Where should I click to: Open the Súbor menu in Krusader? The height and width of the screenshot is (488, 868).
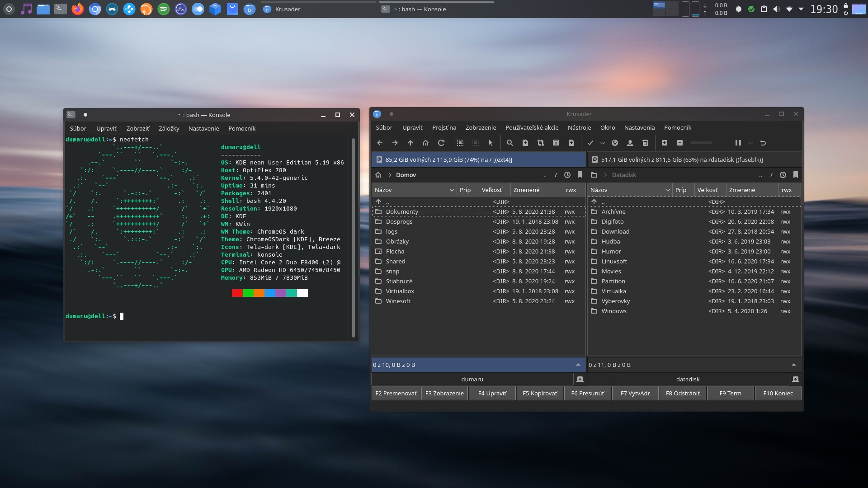(384, 127)
